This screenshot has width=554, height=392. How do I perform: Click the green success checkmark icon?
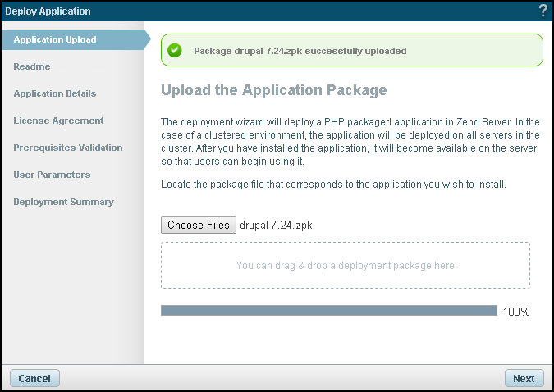[x=175, y=50]
